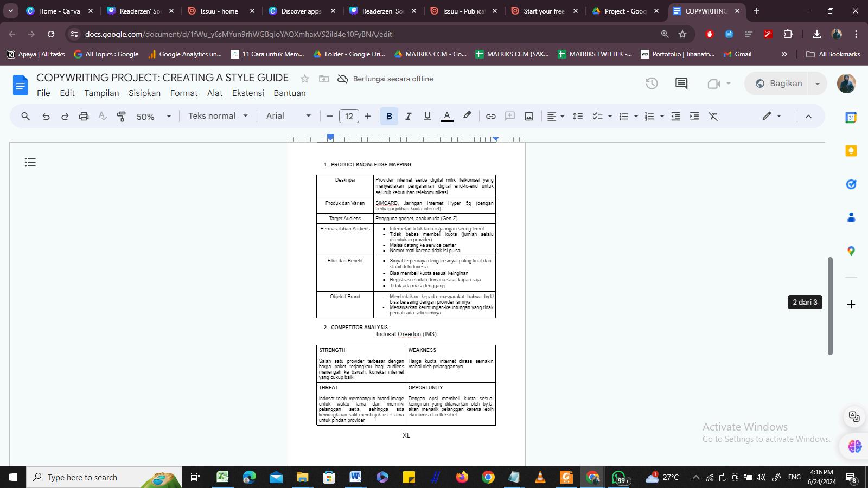Switch to the Home - Canva tab
The height and width of the screenshot is (488, 868).
[x=60, y=11]
